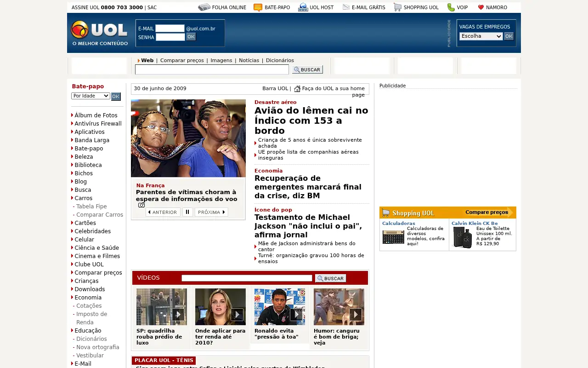Click the crash victims' relatives main photo
This screenshot has width=588, height=368.
tap(188, 138)
